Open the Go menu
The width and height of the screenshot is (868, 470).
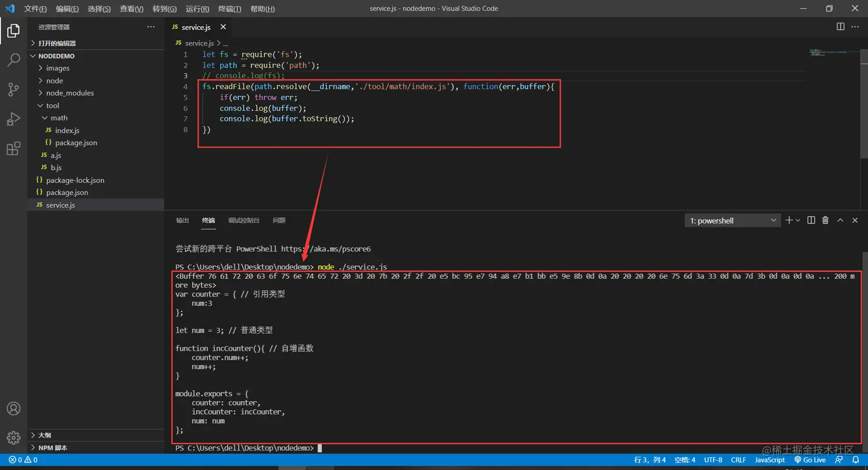click(164, 9)
